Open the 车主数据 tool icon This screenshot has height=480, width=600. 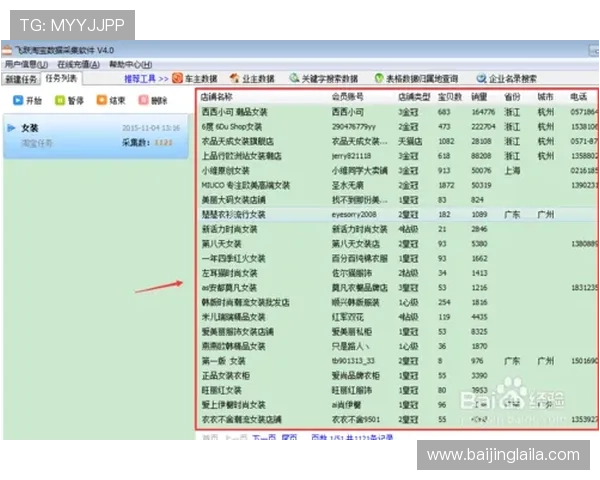coord(178,78)
